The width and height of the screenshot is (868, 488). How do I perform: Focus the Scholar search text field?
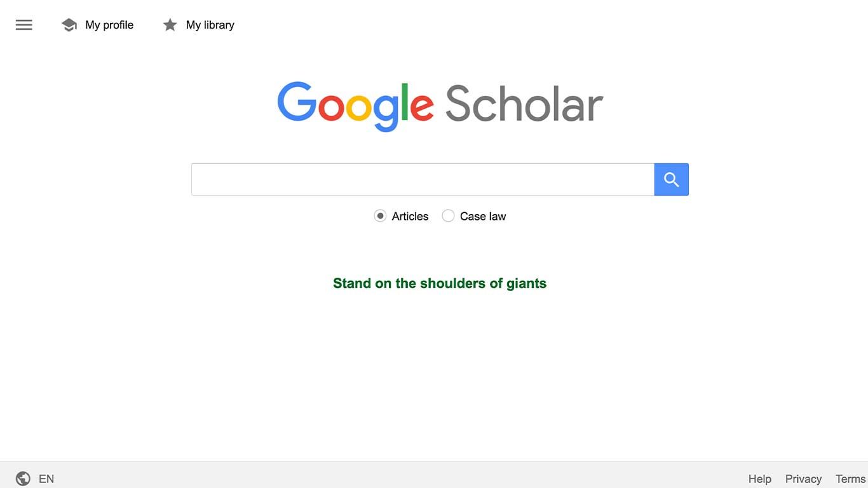(423, 179)
